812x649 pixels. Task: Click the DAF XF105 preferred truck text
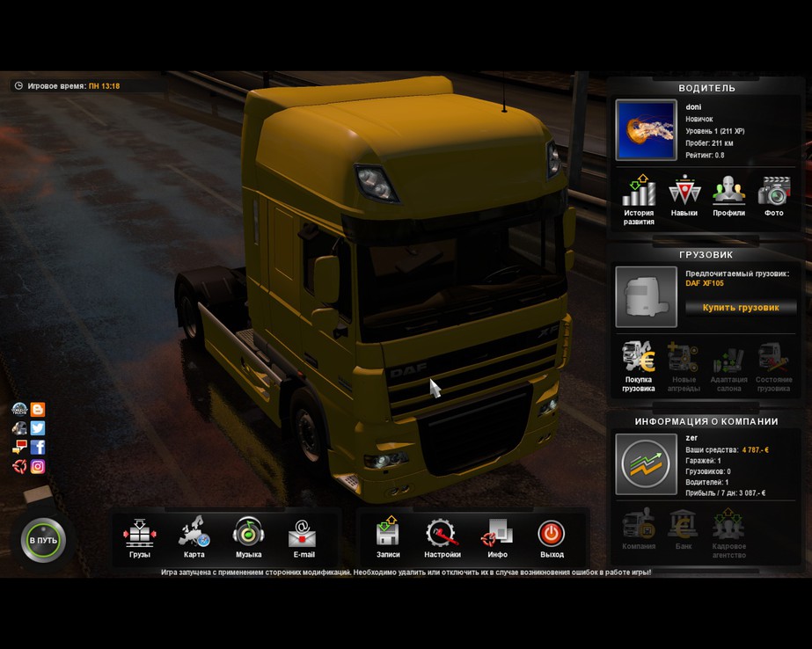[705, 283]
